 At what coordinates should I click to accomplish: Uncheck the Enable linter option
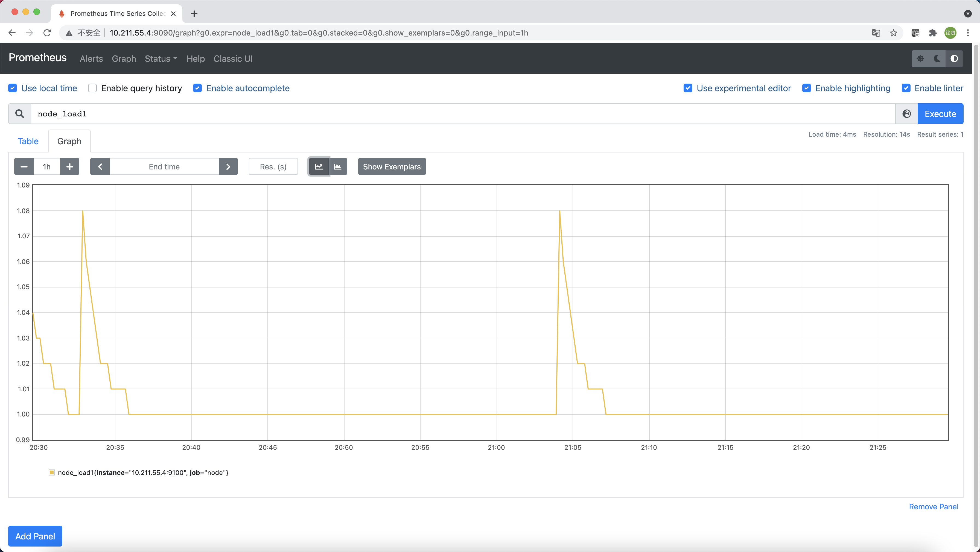point(906,88)
